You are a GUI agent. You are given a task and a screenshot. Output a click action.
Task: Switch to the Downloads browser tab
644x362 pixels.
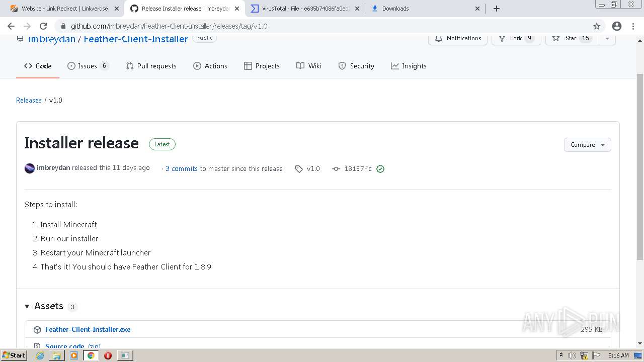(426, 9)
